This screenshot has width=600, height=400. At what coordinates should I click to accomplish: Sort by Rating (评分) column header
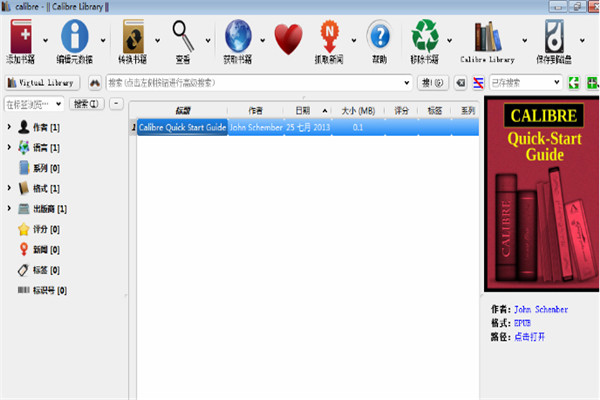click(402, 111)
